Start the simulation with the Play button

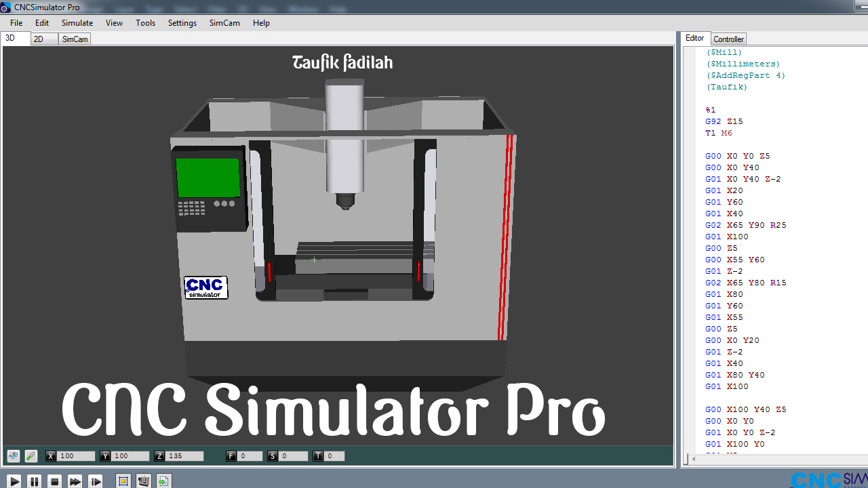pos(14,481)
